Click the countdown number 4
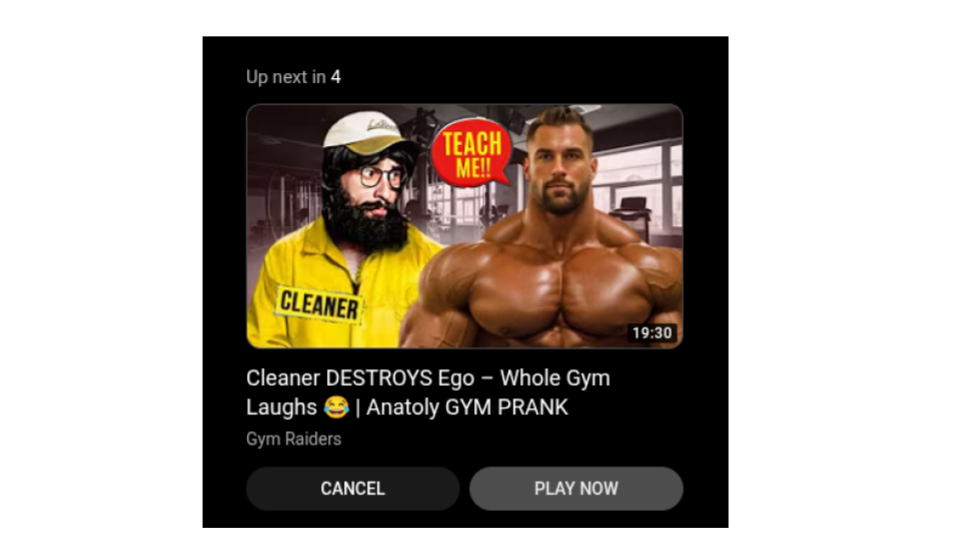The width and height of the screenshot is (960, 540). (x=336, y=77)
